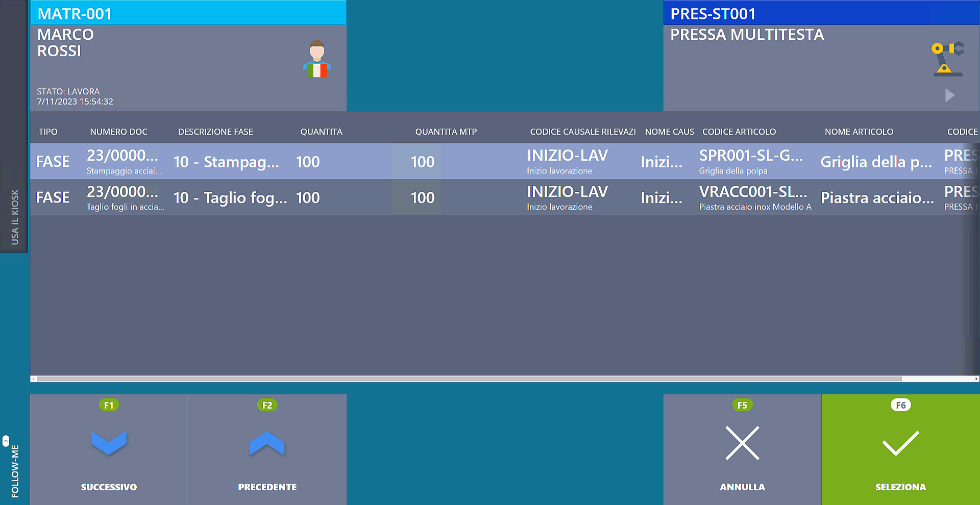This screenshot has width=980, height=505.
Task: Click the QUANTITÀ 100 in the Taglio fogli row
Action: pos(308,197)
